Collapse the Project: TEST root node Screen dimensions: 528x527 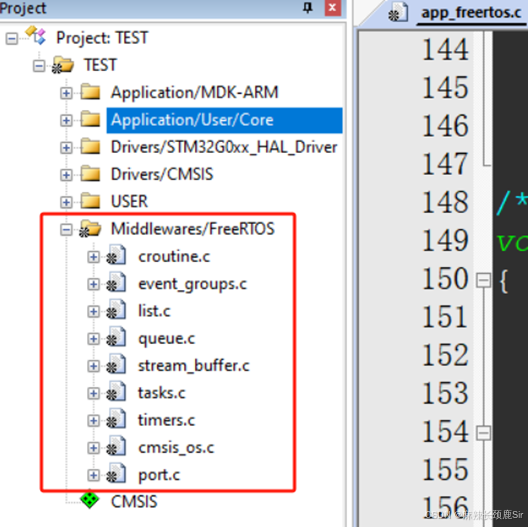pos(12,38)
